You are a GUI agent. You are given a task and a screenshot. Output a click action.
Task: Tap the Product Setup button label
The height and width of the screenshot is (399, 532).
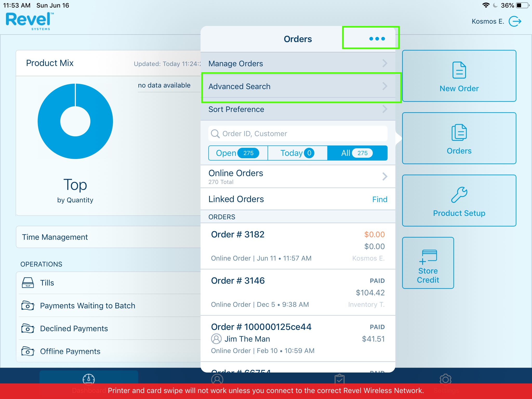(x=459, y=213)
